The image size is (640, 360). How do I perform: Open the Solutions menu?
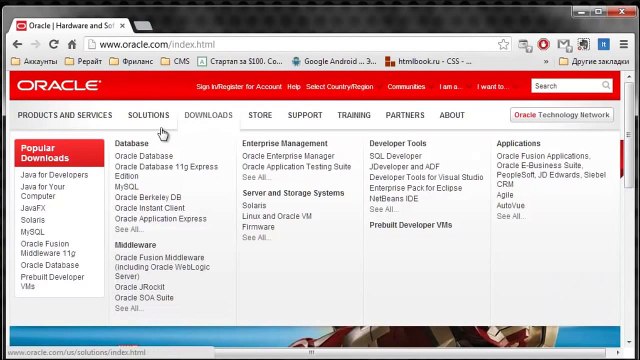[149, 115]
